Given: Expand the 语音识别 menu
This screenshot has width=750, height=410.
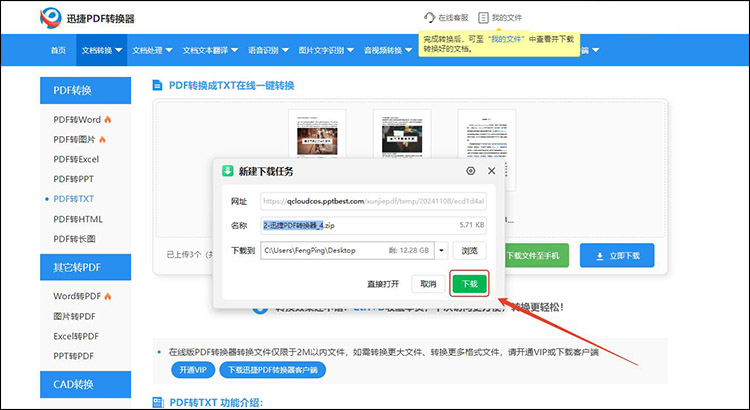Looking at the screenshot, I should [x=268, y=50].
